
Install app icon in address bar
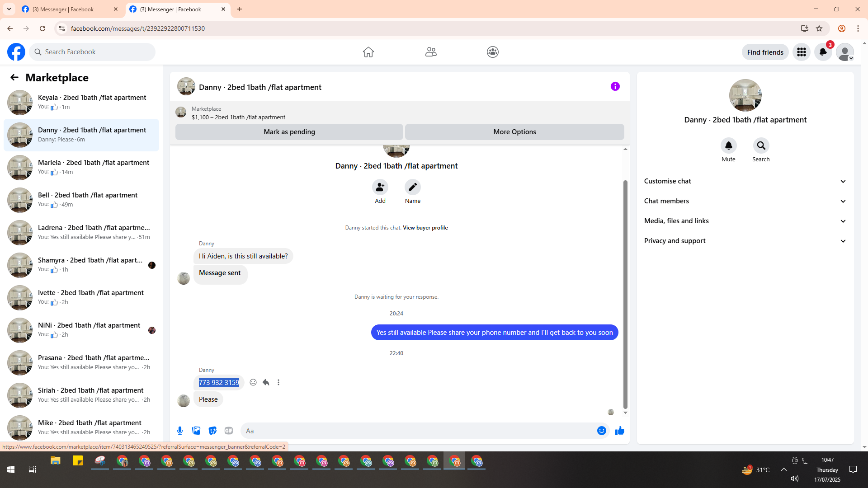point(805,28)
